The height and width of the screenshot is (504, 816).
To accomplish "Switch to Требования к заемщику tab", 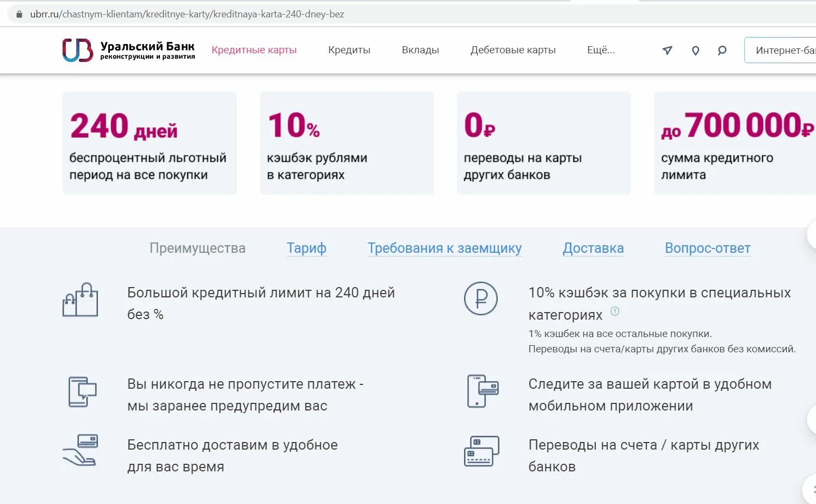I will 444,248.
